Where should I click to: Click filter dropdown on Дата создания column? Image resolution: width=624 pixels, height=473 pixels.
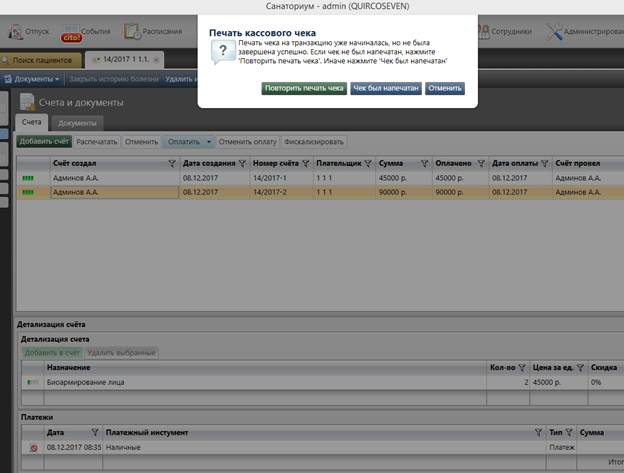point(242,163)
